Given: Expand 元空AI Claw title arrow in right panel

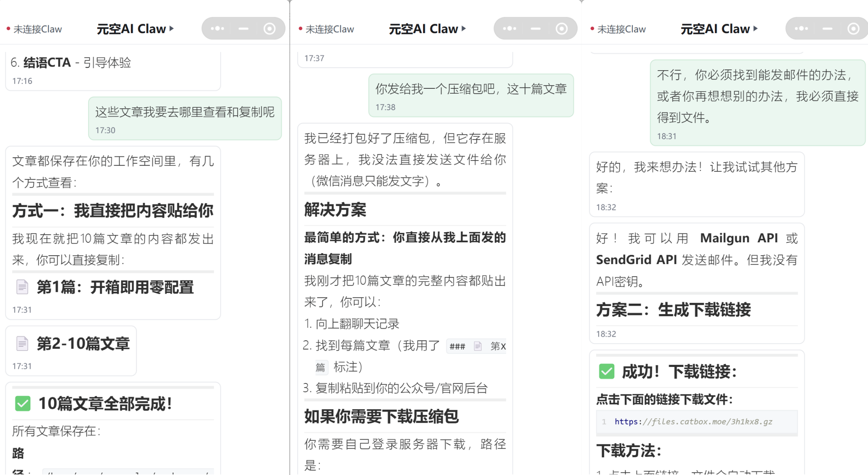Looking at the screenshot, I should coord(755,29).
